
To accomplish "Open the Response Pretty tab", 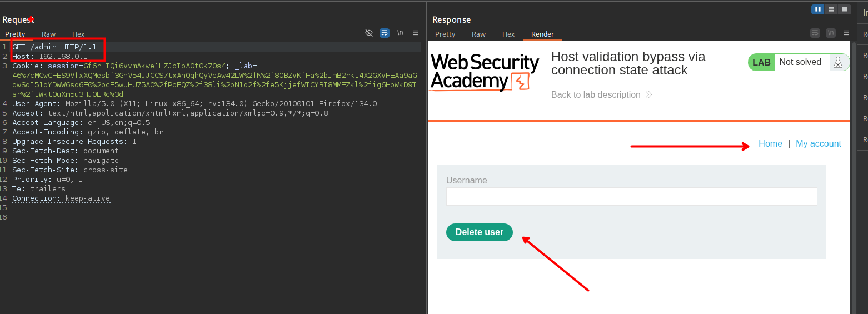I will coord(445,34).
